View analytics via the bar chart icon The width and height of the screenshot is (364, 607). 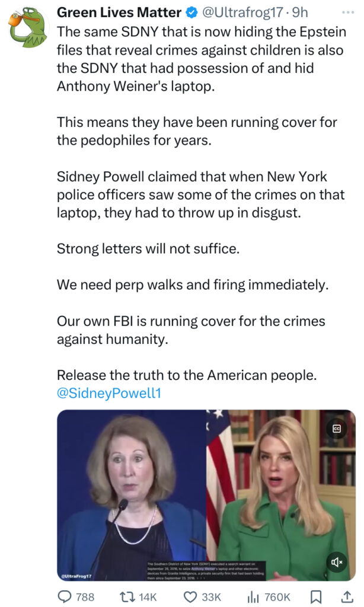click(253, 596)
